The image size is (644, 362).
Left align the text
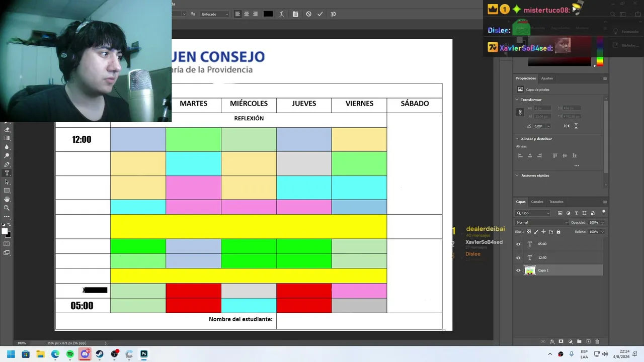(x=237, y=14)
